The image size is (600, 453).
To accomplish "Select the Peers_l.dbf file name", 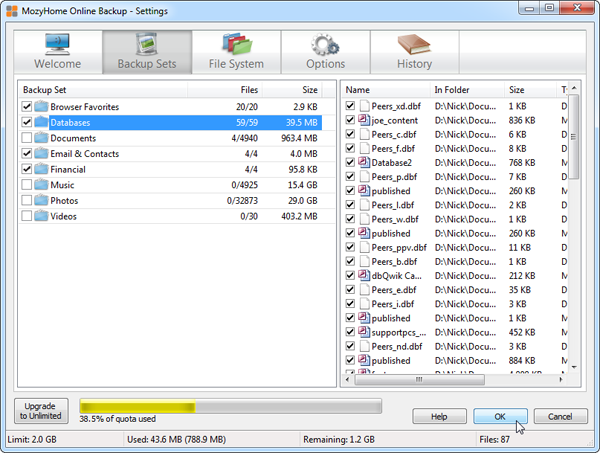I will [x=393, y=205].
